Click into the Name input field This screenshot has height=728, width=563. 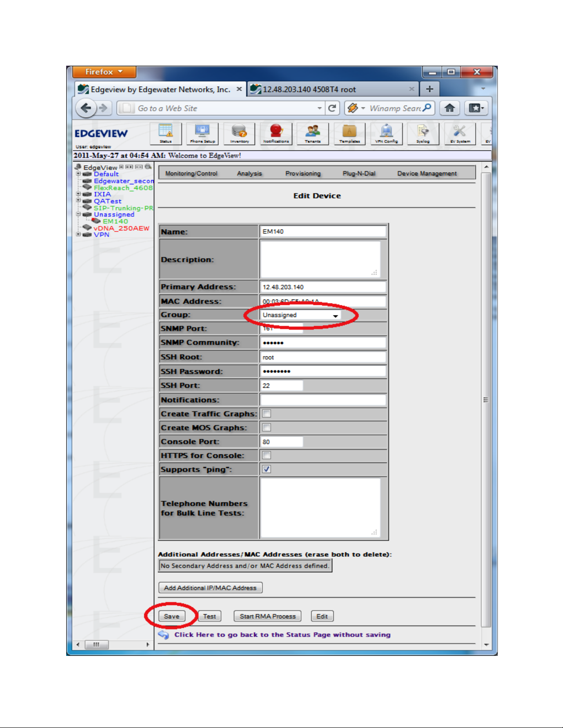[x=323, y=231]
